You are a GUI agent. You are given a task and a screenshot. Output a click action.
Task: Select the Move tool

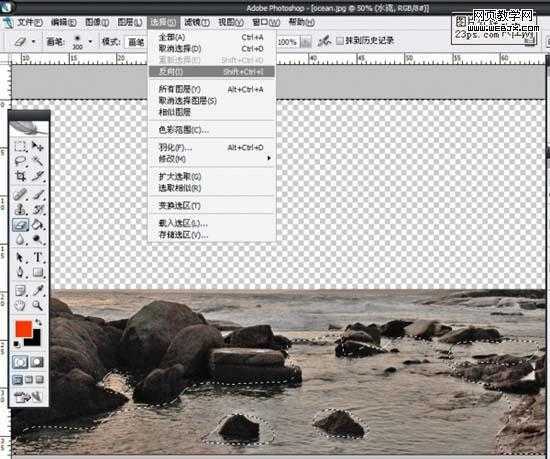pyautogui.click(x=38, y=146)
